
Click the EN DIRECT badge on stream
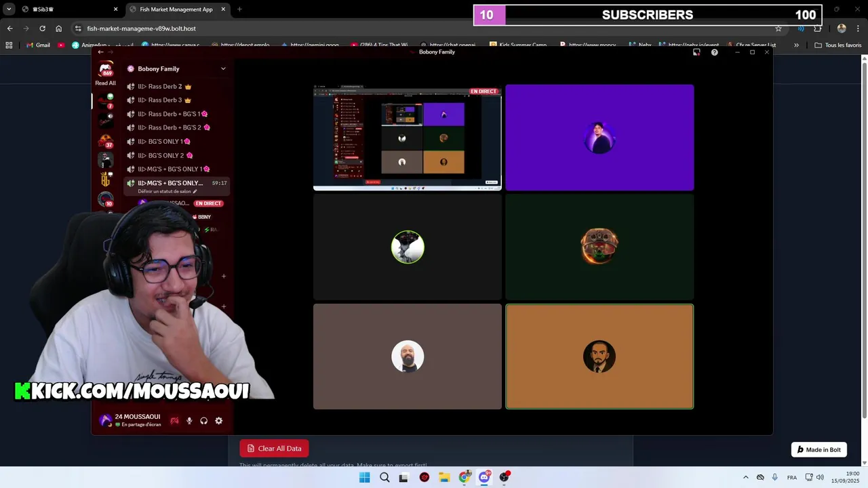click(x=484, y=91)
